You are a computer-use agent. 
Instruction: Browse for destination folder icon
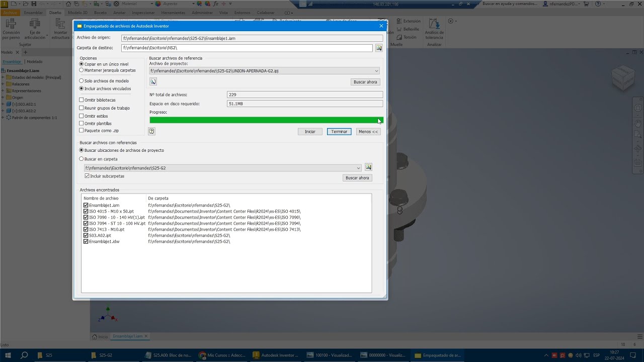(379, 48)
